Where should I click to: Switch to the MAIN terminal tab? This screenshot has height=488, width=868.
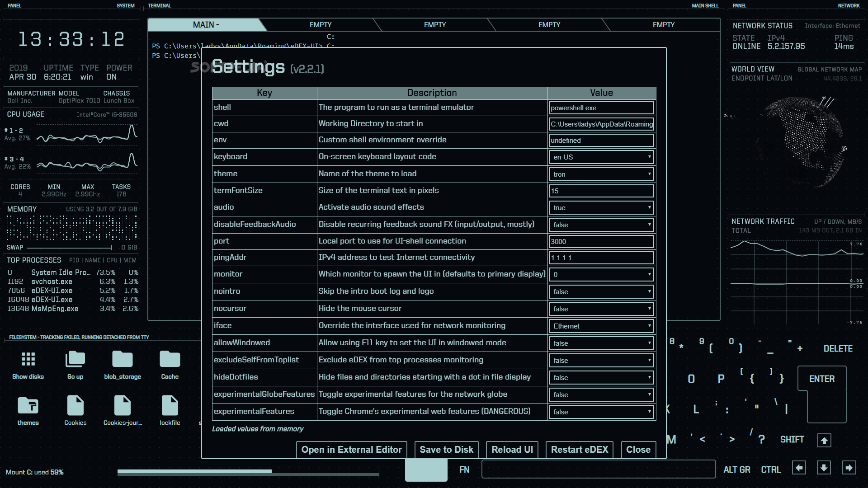pyautogui.click(x=206, y=25)
